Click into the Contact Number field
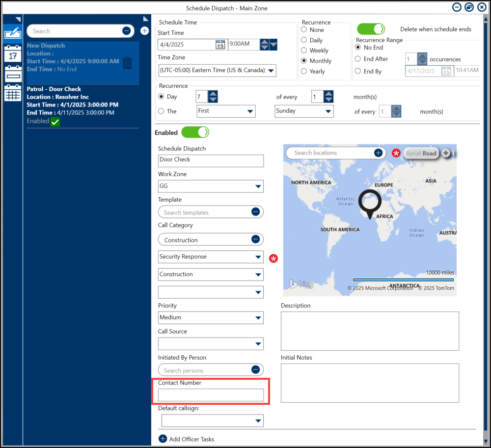The width and height of the screenshot is (491, 448). point(211,395)
